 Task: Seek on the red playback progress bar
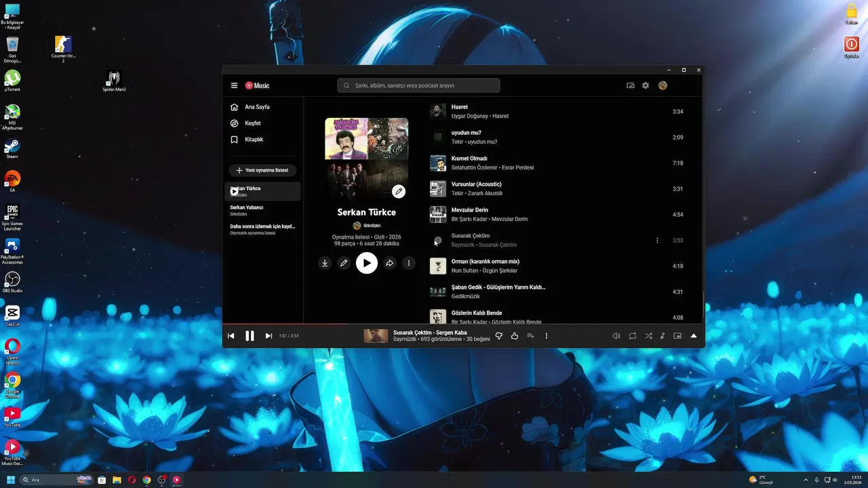point(285,323)
